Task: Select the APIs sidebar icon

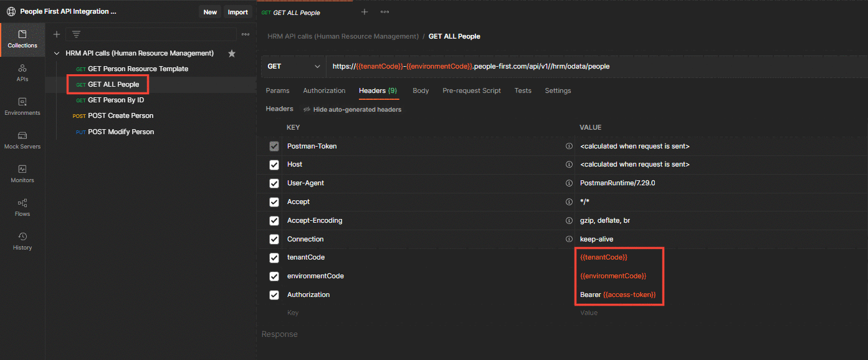Action: 22,73
